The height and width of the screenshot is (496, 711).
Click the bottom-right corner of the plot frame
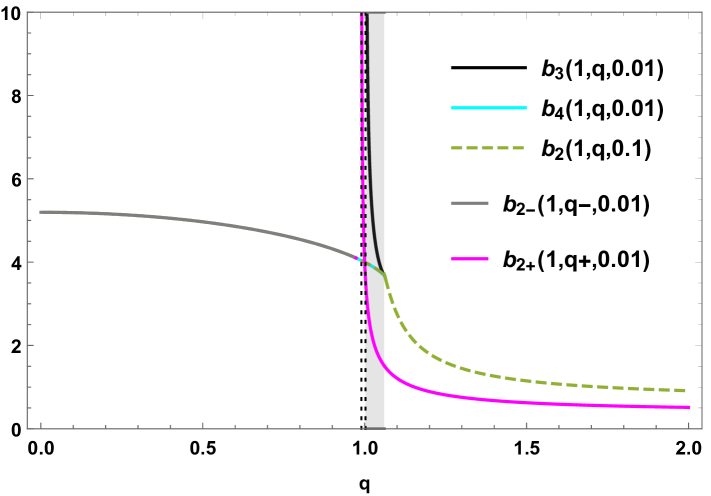point(701,428)
